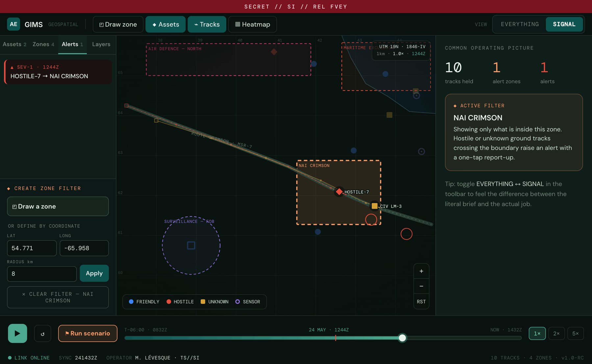Toggle the Assets layer in the toolbar
Image resolution: width=592 pixels, height=364 pixels.
click(165, 24)
